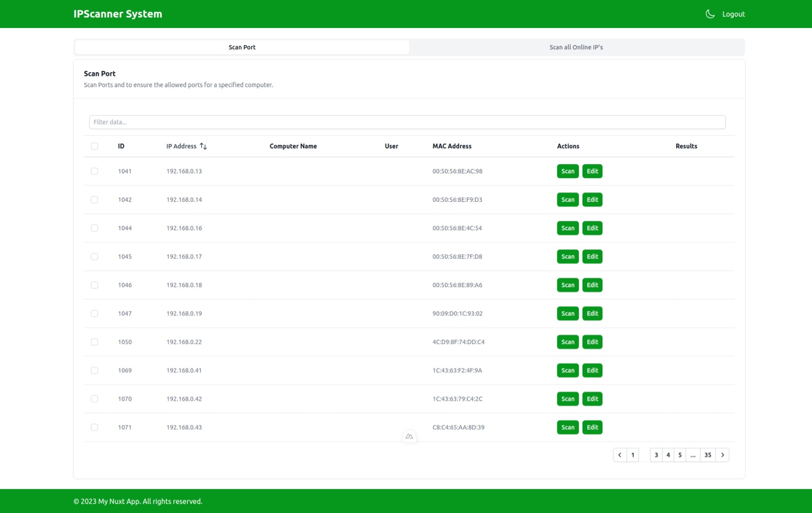812x513 pixels.
Task: Switch to Scan all Online IP's tab
Action: pos(576,47)
